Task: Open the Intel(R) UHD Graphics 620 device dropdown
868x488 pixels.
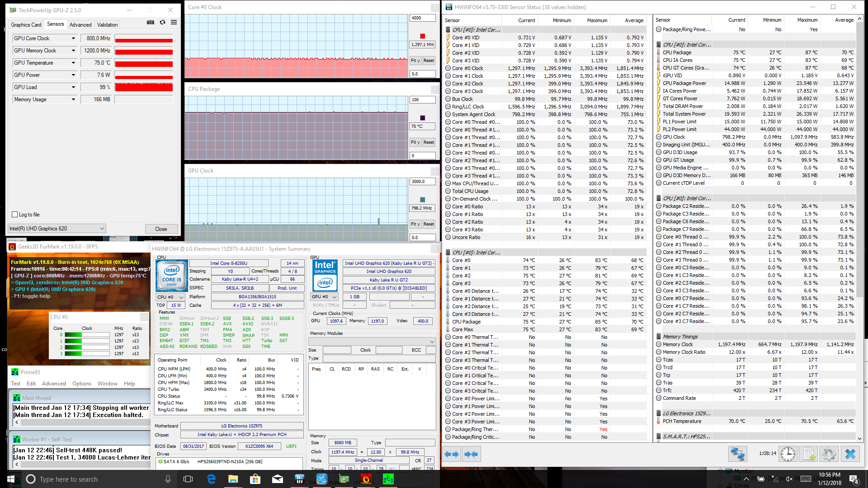Action: tap(57, 229)
